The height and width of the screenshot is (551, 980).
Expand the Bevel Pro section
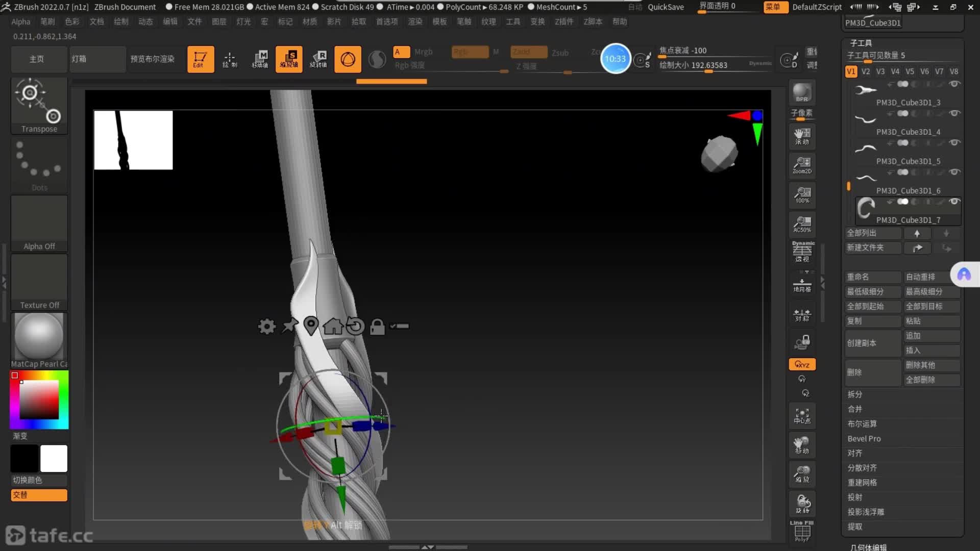tap(864, 439)
